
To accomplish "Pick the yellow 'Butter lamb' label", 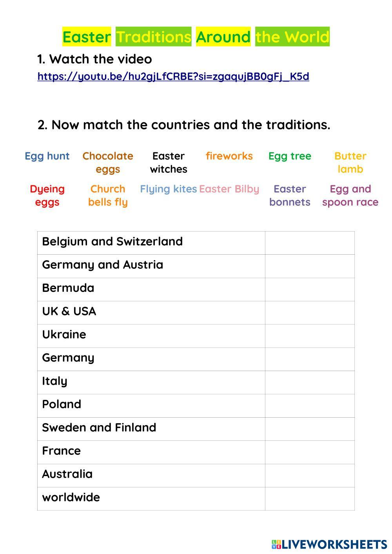I will coord(350,163).
